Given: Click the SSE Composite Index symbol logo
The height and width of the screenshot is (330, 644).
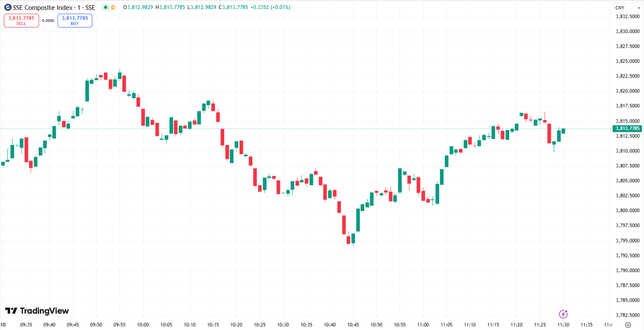Looking at the screenshot, I should (x=8, y=7).
